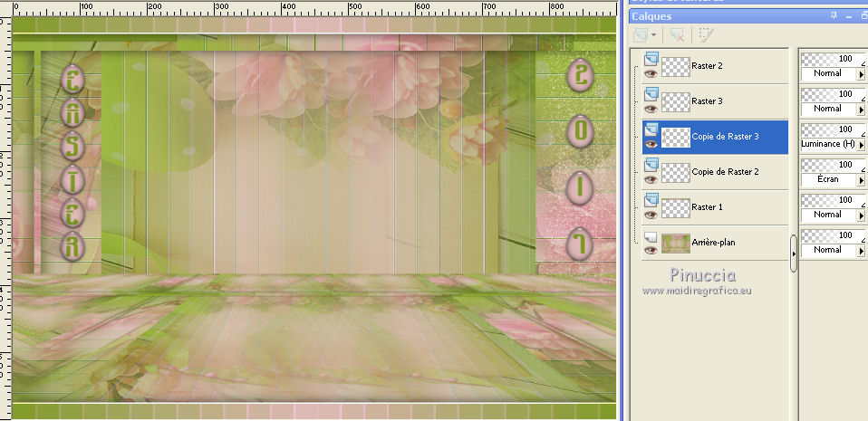The height and width of the screenshot is (421, 868).
Task: Open the blend mode dropdown for Raster 2
Action: 861,74
